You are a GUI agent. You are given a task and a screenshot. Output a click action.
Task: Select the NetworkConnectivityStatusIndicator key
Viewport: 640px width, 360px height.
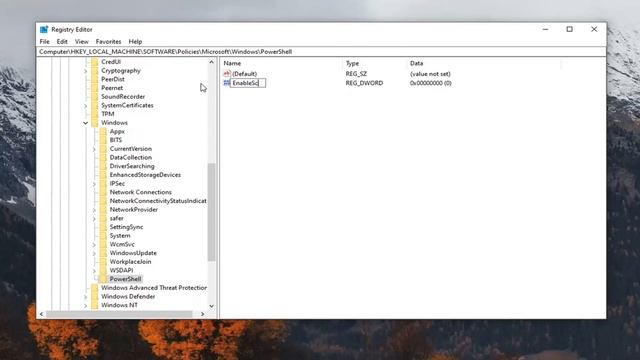pyautogui.click(x=158, y=201)
